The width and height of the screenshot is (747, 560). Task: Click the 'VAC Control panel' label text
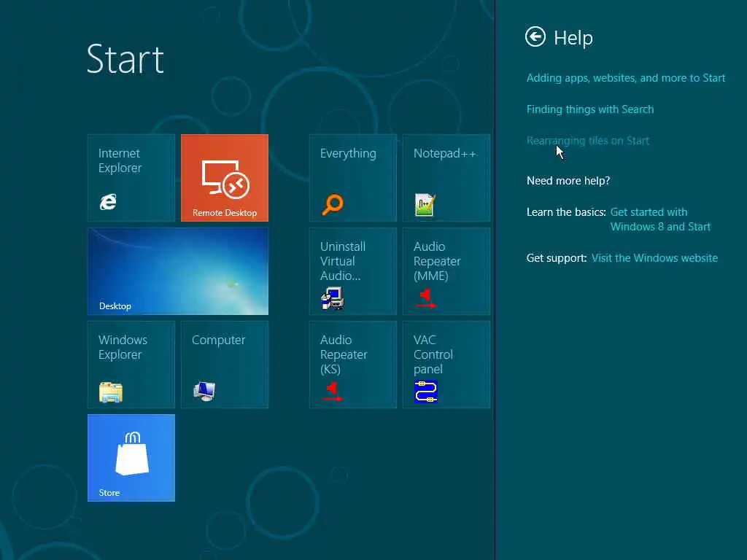[433, 354]
